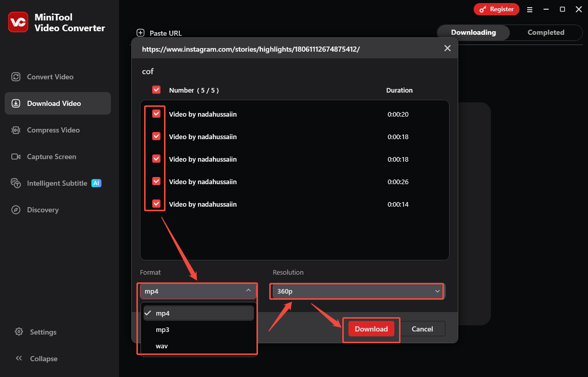Select wav from the format list

click(x=161, y=346)
